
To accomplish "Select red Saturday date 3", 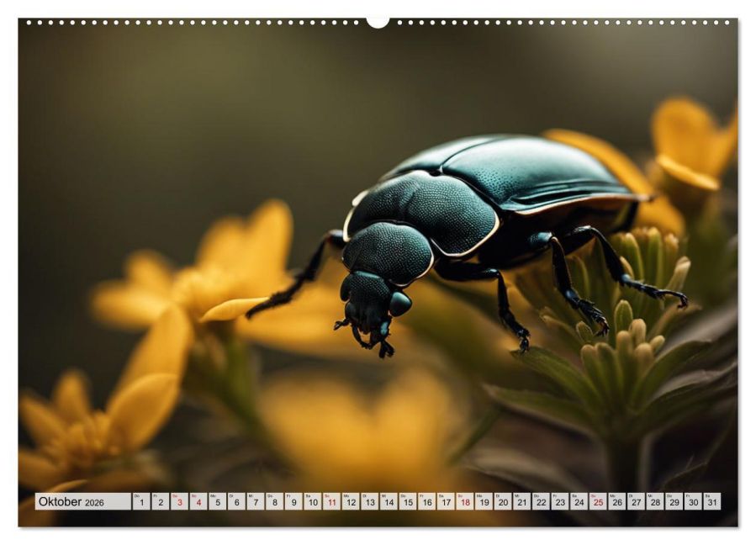I will (x=179, y=501).
